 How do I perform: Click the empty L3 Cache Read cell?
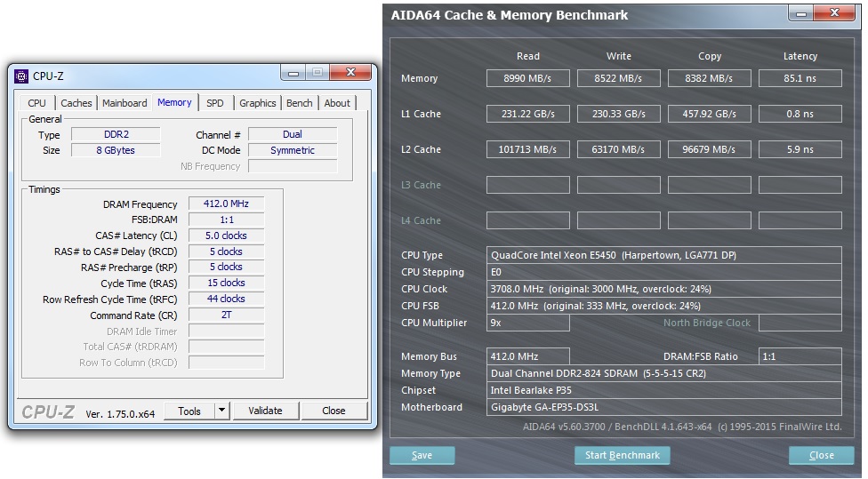pyautogui.click(x=528, y=185)
